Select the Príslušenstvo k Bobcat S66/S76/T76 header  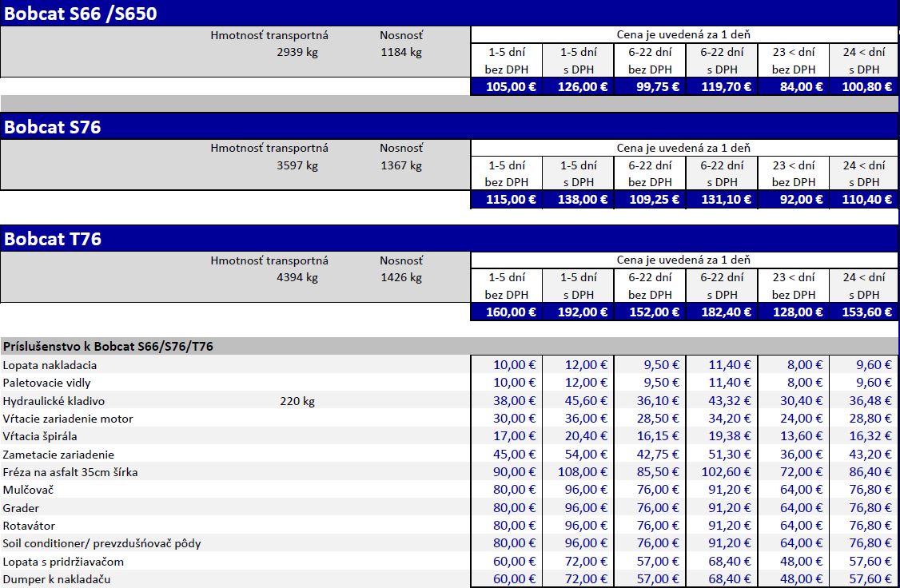tap(108, 347)
